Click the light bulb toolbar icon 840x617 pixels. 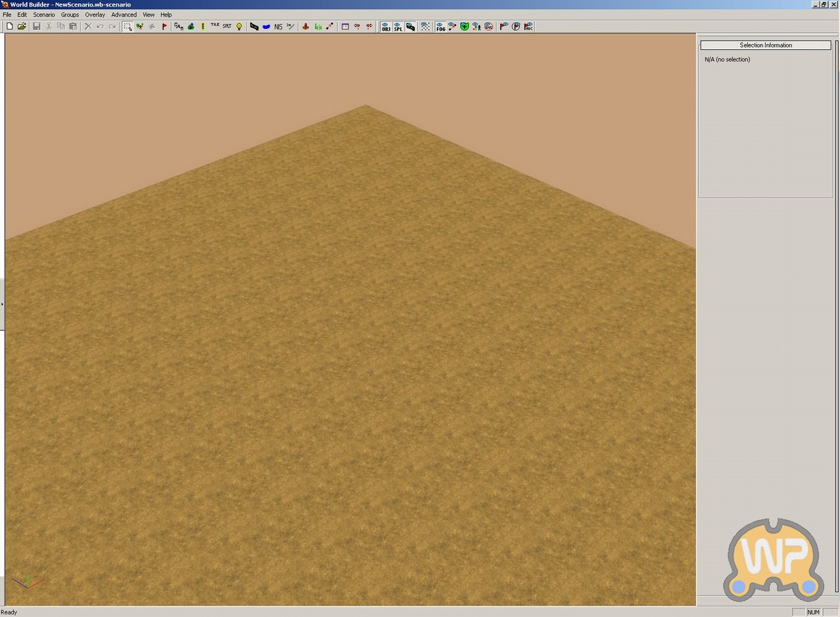[240, 26]
